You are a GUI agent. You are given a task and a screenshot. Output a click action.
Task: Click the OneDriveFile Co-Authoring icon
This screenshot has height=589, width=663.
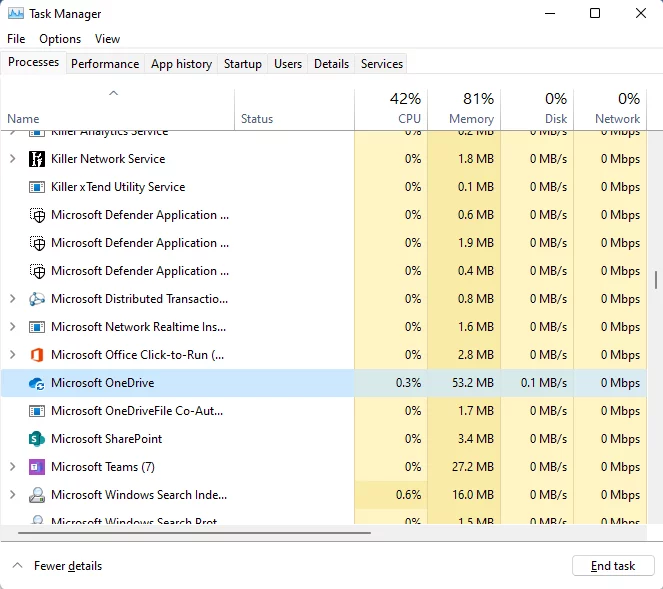pyautogui.click(x=37, y=411)
